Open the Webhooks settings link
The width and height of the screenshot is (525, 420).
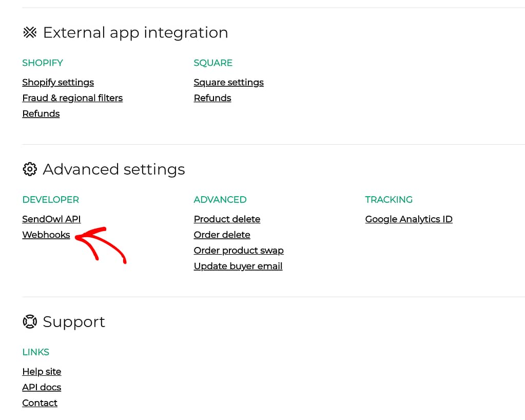46,235
